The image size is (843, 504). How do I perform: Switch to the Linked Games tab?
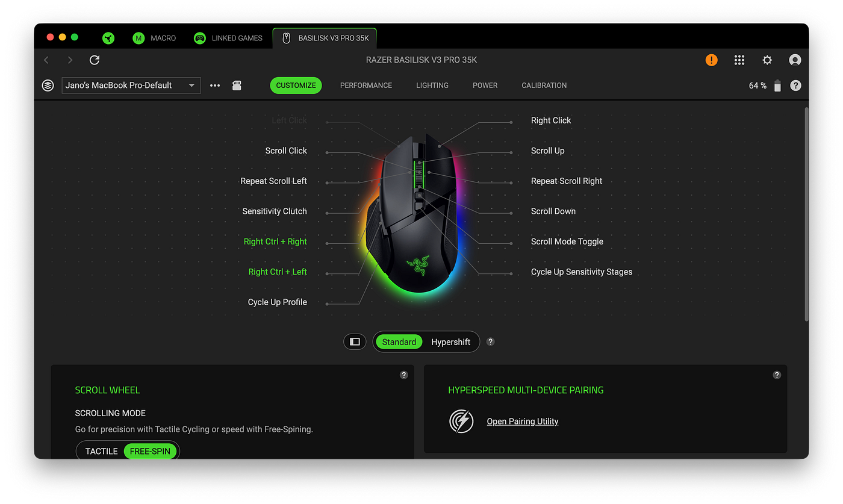pyautogui.click(x=228, y=38)
